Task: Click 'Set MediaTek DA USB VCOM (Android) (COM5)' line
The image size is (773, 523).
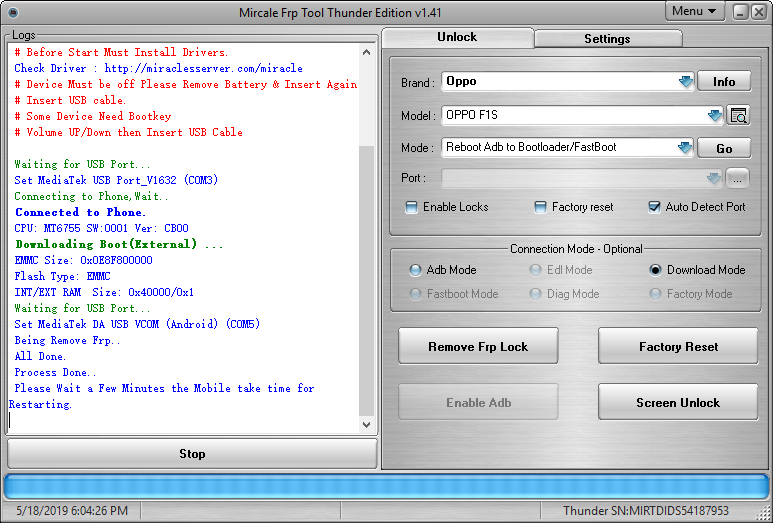Action: tap(137, 324)
